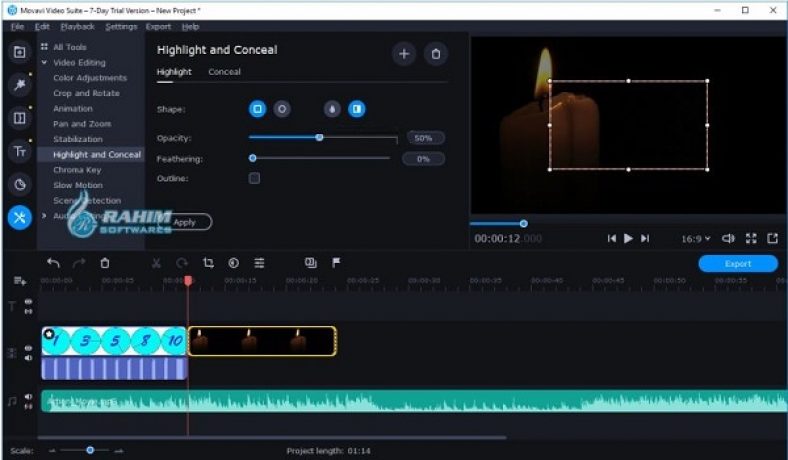Click the blue Export button
This screenshot has height=460, width=788.
(738, 263)
